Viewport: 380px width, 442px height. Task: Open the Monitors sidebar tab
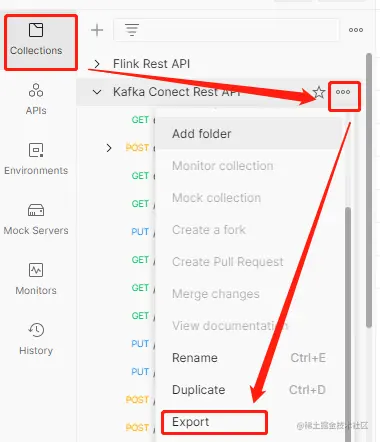36,279
